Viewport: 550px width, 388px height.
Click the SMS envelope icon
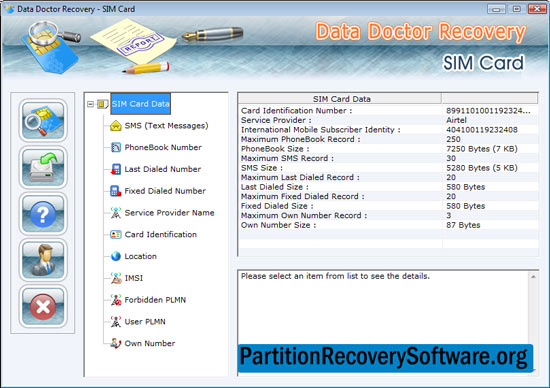coord(116,126)
